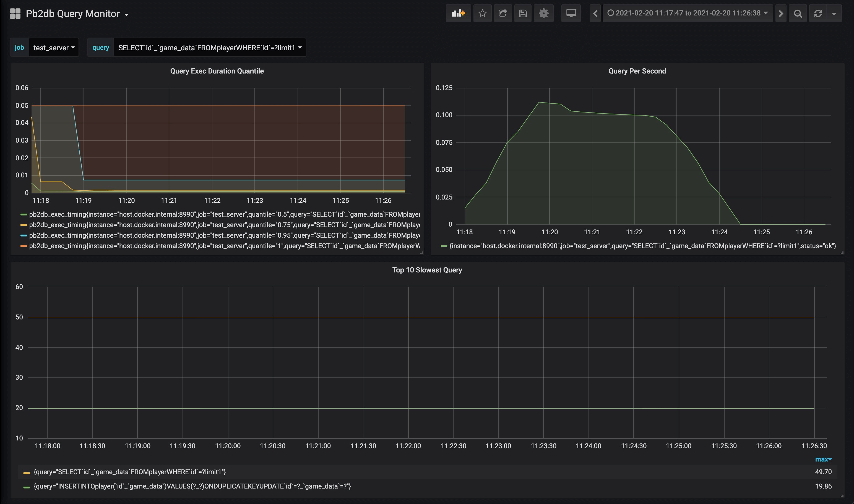854x504 pixels.
Task: Open the Share dashboard icon
Action: pos(502,14)
